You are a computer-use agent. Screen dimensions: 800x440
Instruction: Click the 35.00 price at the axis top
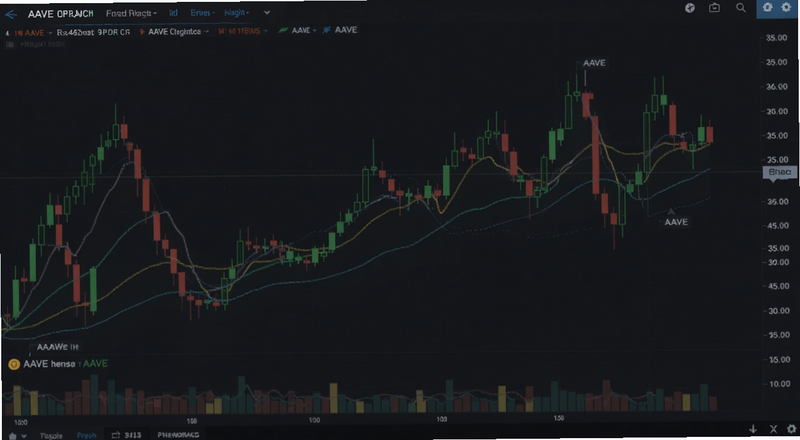tap(777, 38)
